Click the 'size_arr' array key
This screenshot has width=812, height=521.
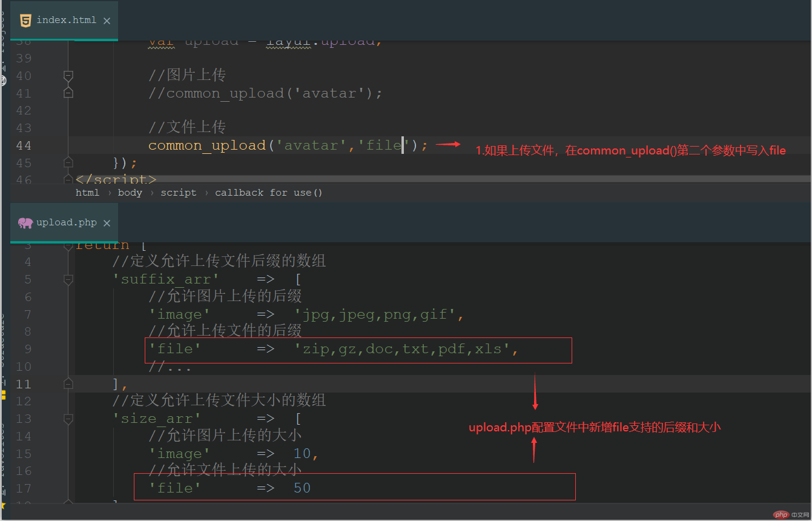(157, 419)
